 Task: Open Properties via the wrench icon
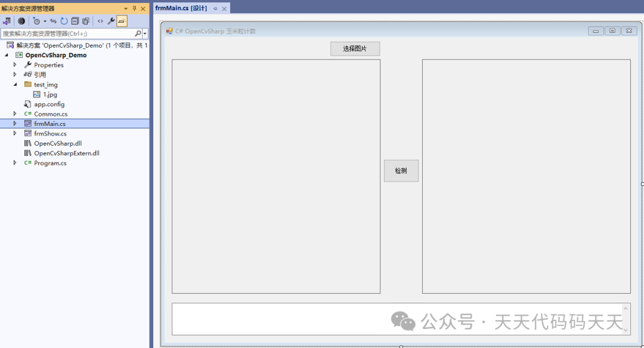(x=111, y=21)
